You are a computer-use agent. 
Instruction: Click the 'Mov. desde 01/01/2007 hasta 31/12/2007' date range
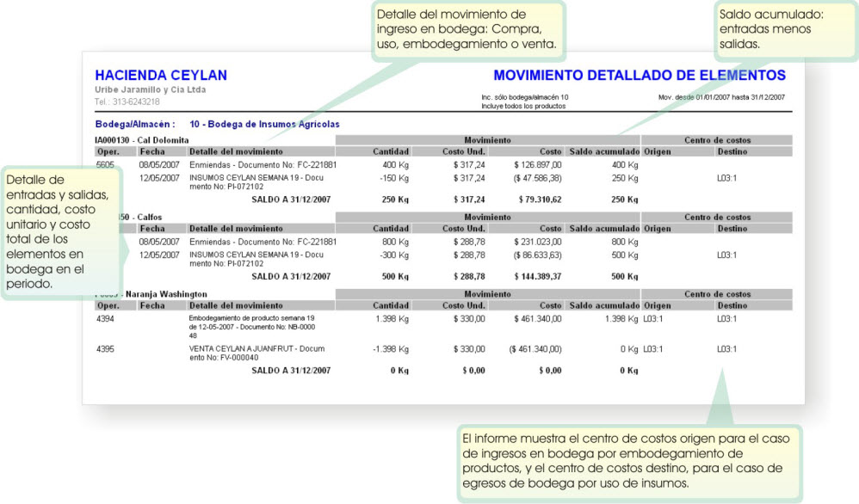click(x=721, y=97)
